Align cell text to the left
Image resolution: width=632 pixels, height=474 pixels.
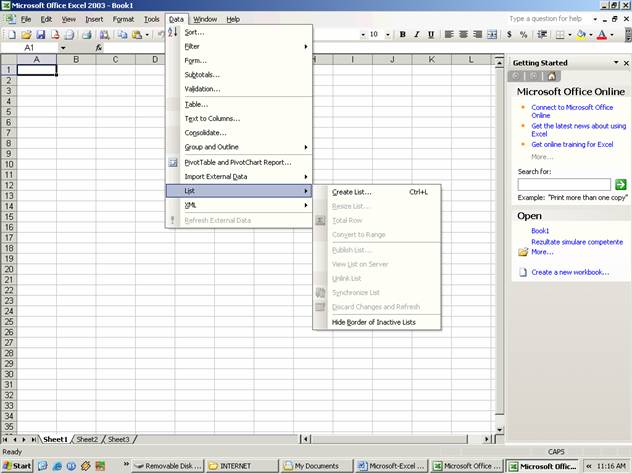[x=449, y=35]
